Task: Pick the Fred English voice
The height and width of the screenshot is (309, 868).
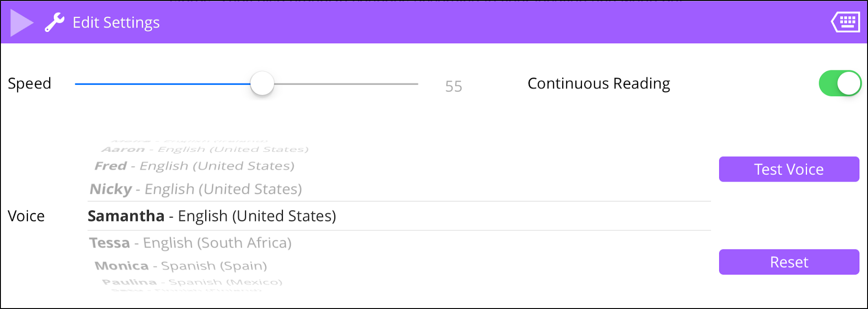Action: pyautogui.click(x=194, y=166)
